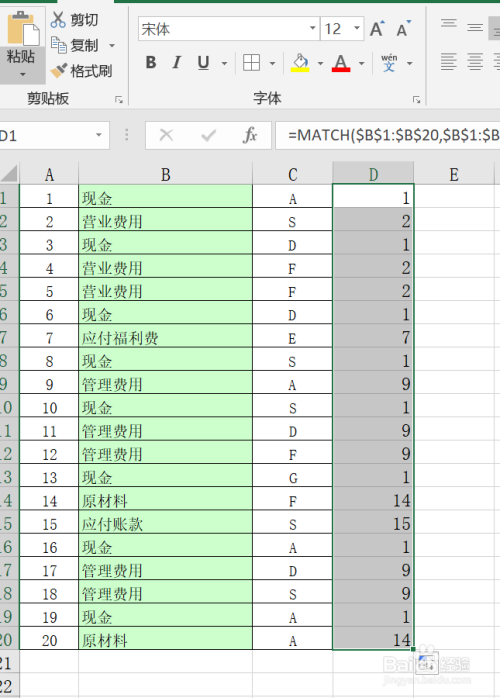Toggle Underline formatting
This screenshot has height=698, width=500.
pos(203,63)
